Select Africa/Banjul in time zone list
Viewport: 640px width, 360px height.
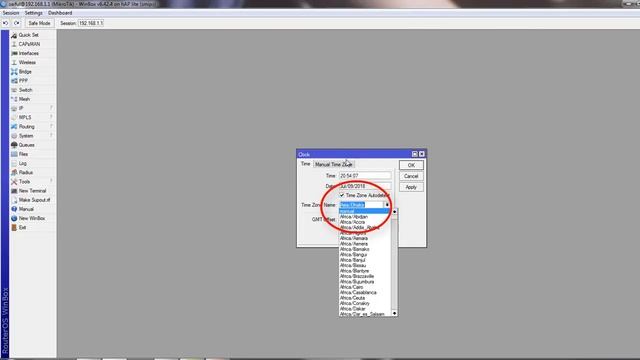pyautogui.click(x=364, y=260)
